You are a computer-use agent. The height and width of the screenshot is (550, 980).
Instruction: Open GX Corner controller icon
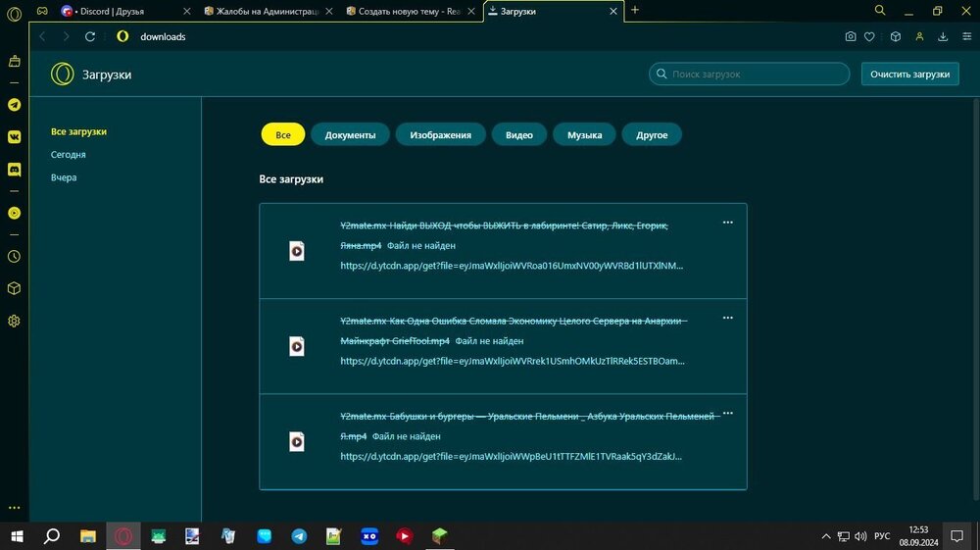[x=42, y=11]
